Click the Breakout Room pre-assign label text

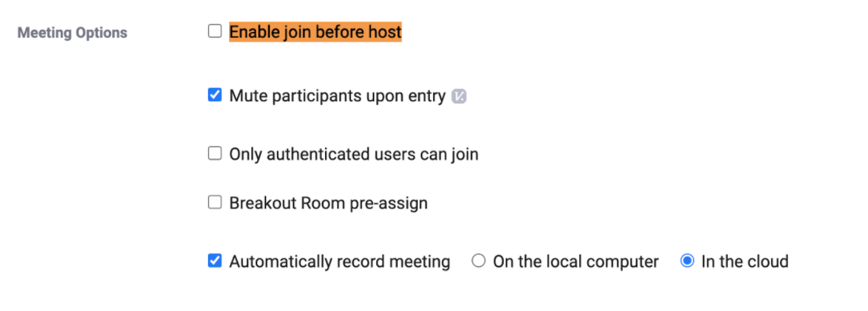pos(329,204)
